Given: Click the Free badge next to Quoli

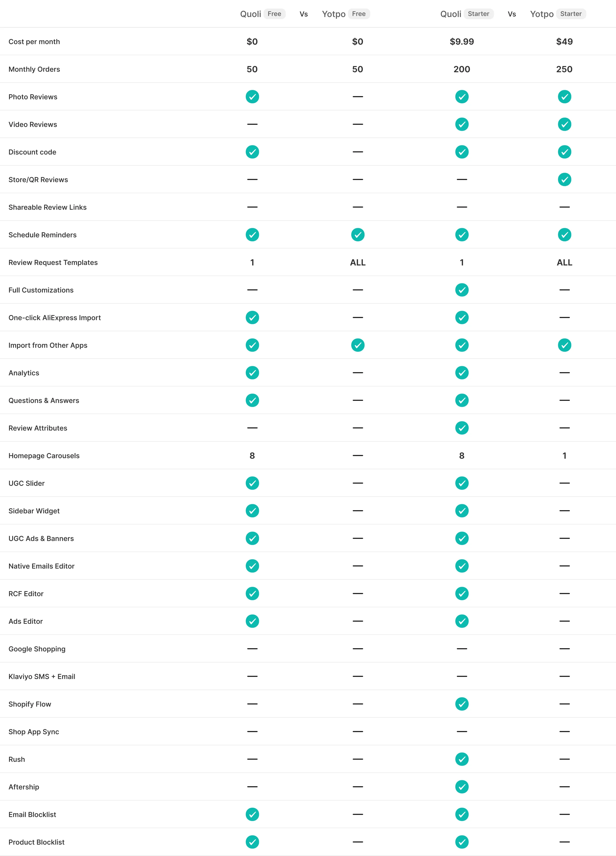Looking at the screenshot, I should click(x=274, y=14).
